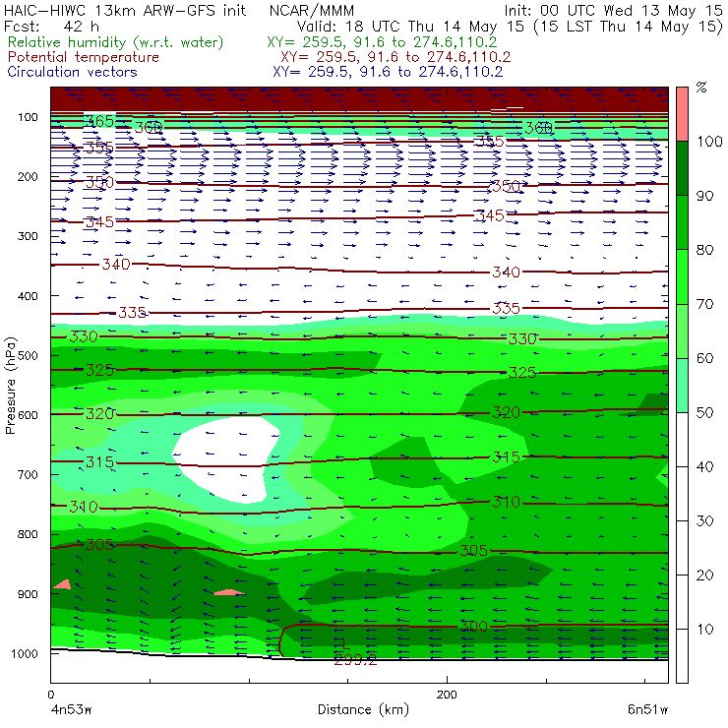Click the color bar segment between 70 and 80
This screenshot has width=728, height=728.
pyautogui.click(x=682, y=276)
